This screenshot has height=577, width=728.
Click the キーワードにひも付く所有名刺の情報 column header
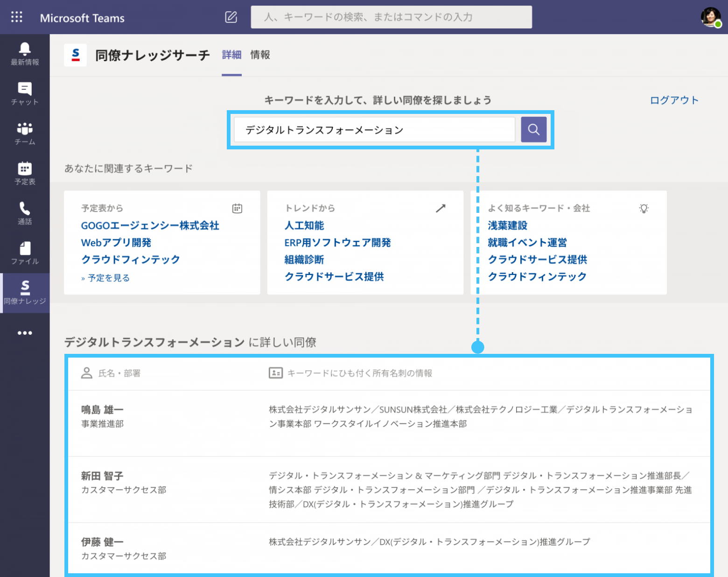tap(360, 373)
